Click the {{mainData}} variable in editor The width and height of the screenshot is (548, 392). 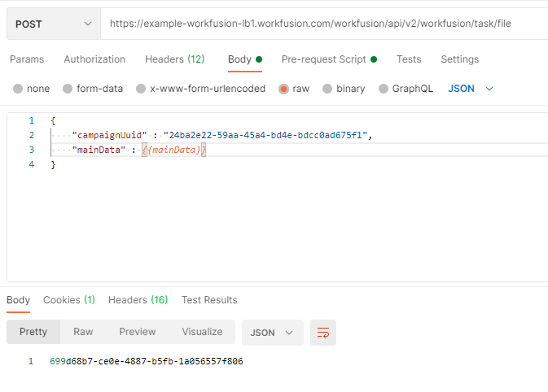coord(173,150)
